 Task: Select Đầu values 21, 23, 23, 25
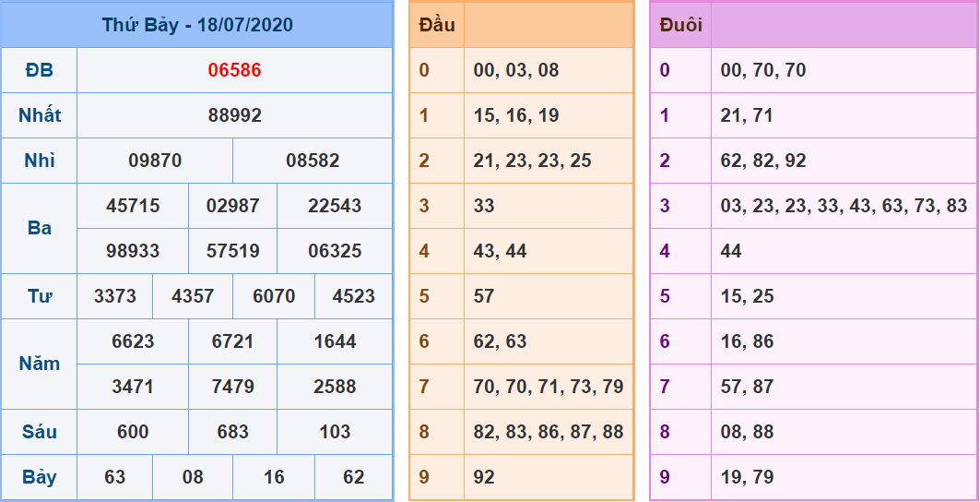(532, 161)
